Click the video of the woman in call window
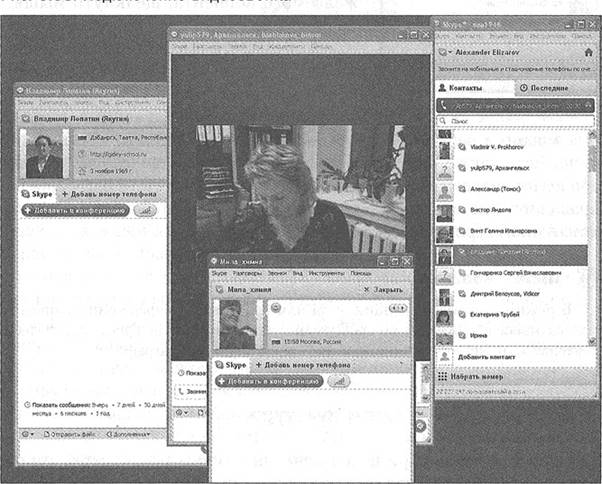Image resolution: width=602 pixels, height=484 pixels. 301,188
